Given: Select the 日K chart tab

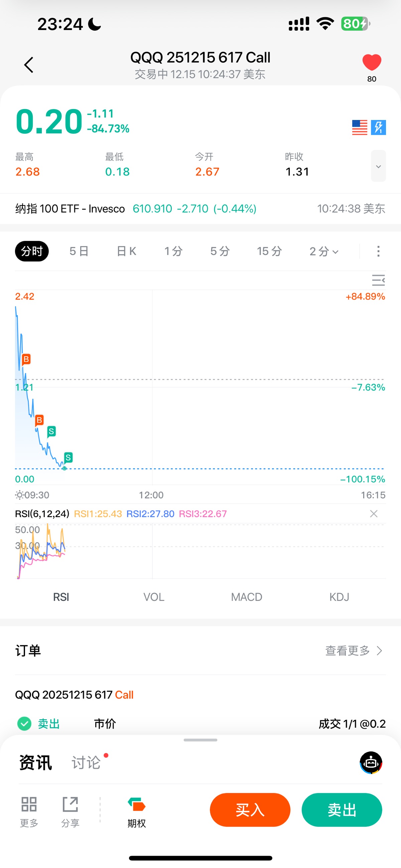Looking at the screenshot, I should pyautogui.click(x=126, y=251).
